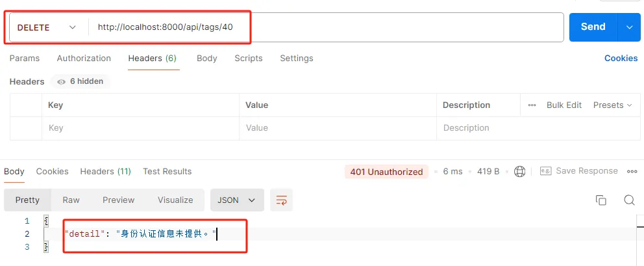This screenshot has height=266, width=644.
Task: Open the Cookies link
Action: click(621, 59)
